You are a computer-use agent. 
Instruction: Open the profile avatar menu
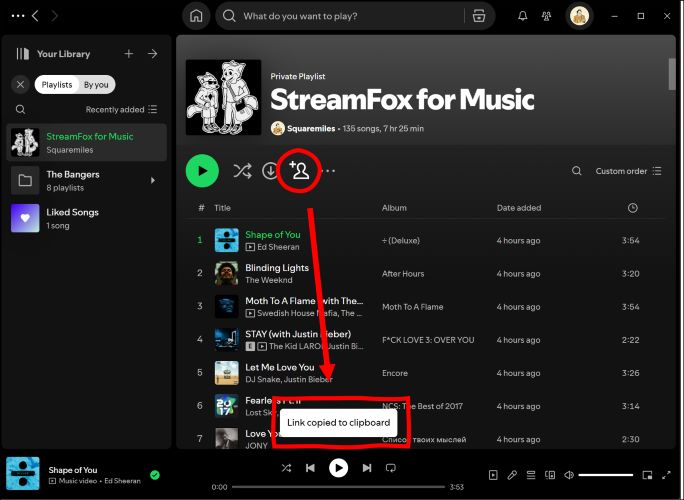pyautogui.click(x=579, y=16)
